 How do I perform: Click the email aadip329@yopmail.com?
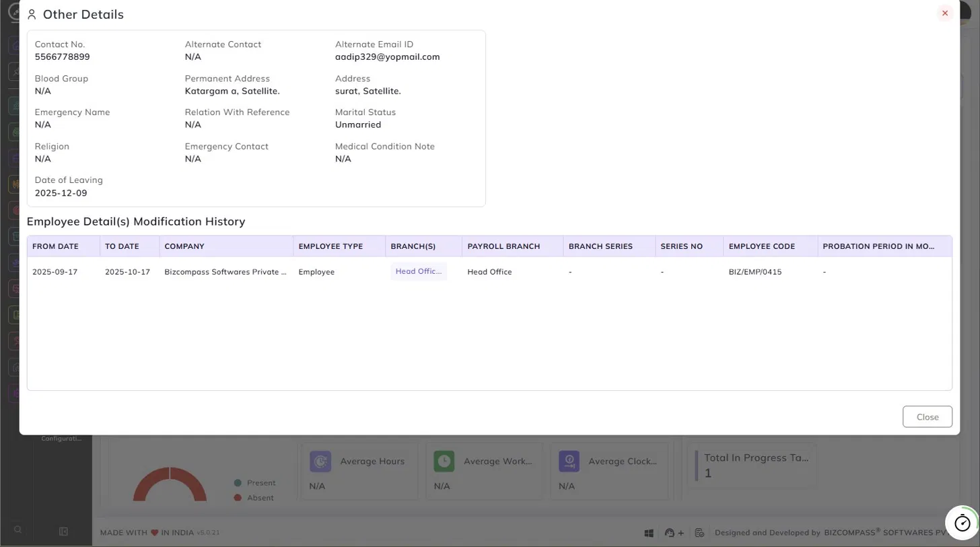tap(388, 57)
